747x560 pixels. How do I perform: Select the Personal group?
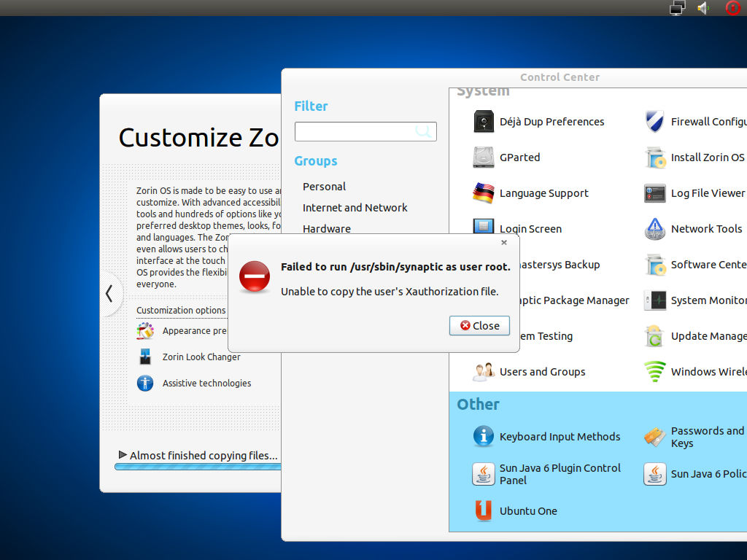pos(324,186)
